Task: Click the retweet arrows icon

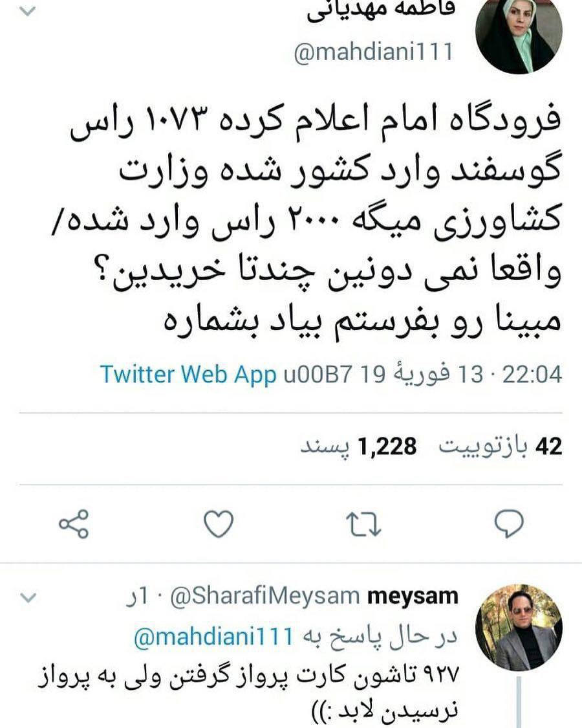Action: pos(363,524)
